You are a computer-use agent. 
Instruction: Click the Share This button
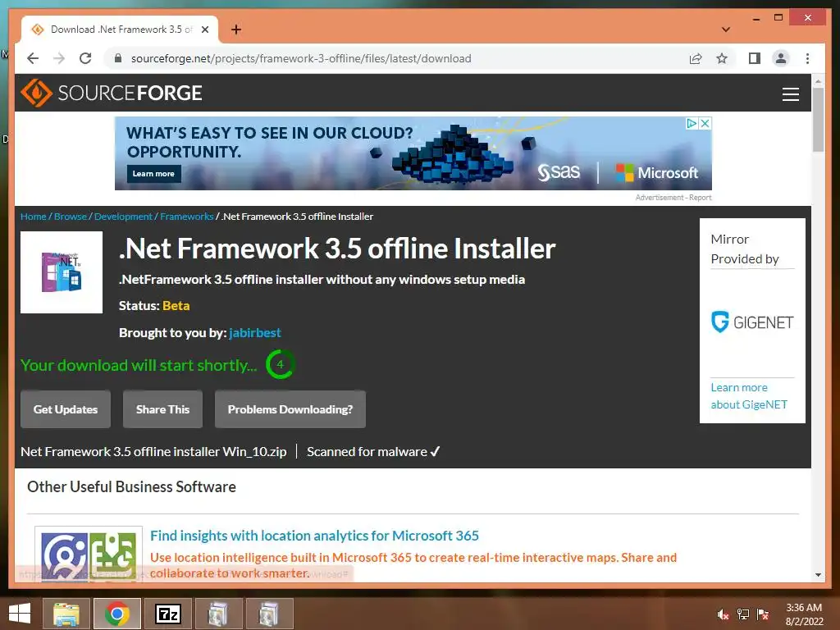(163, 409)
